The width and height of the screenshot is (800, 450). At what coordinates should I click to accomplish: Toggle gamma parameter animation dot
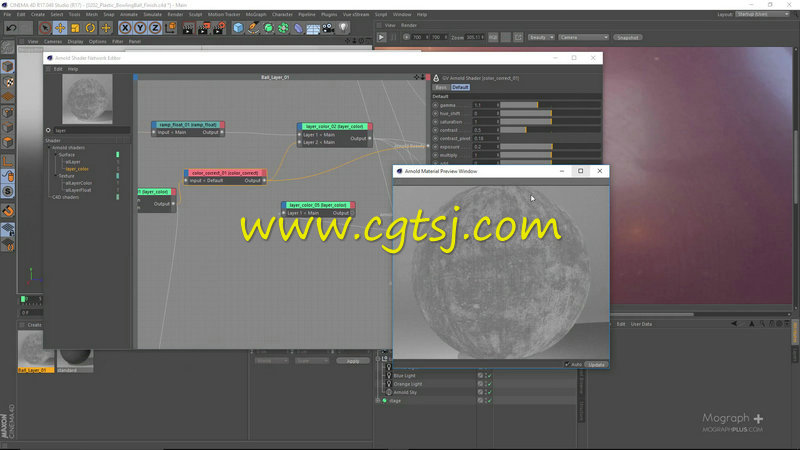click(x=435, y=105)
